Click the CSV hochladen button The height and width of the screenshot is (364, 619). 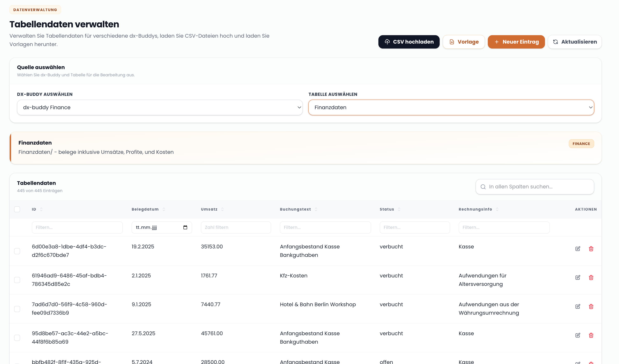(x=409, y=42)
